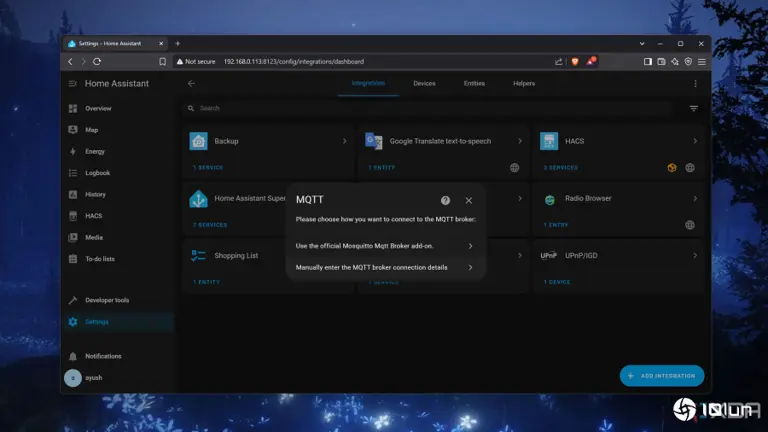
Task: Open the History sidebar icon
Action: (x=73, y=194)
